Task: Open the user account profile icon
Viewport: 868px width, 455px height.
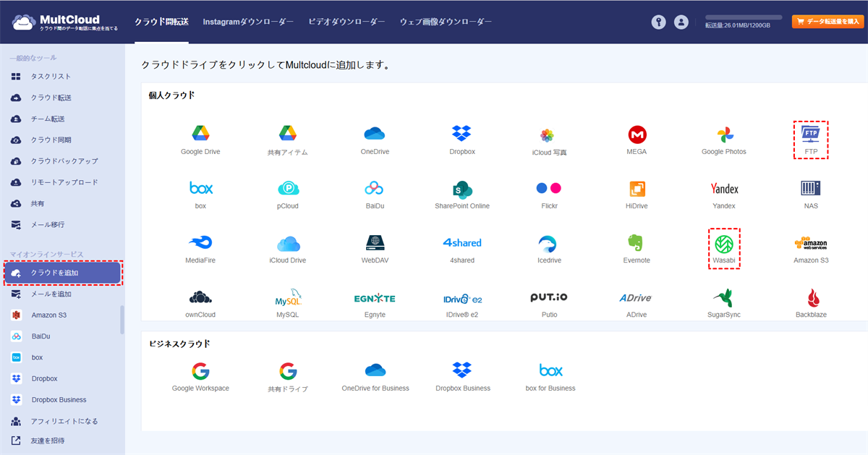Action: 681,22
